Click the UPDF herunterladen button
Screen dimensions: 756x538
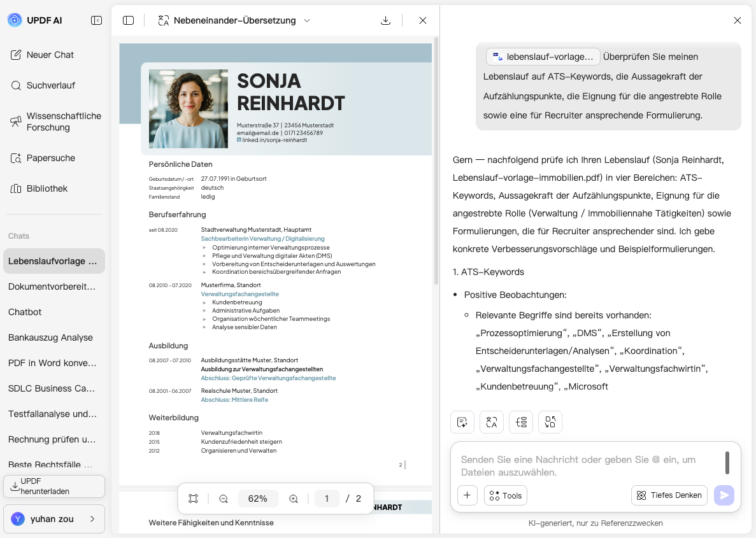coord(54,486)
